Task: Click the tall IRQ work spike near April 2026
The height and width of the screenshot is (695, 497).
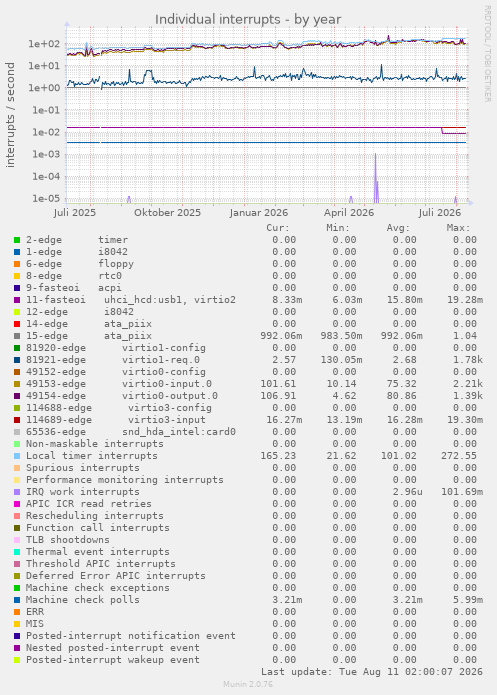Action: pyautogui.click(x=376, y=177)
